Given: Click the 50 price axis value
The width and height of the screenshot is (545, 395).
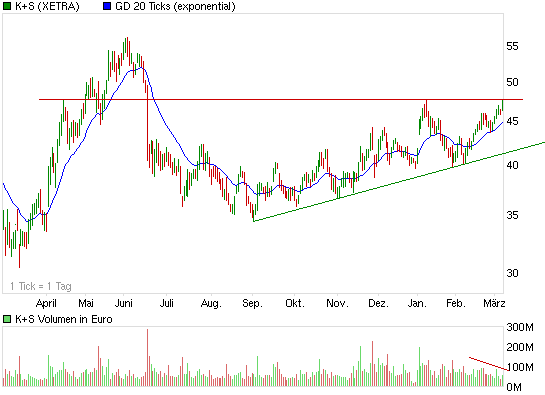Looking at the screenshot, I should (x=512, y=82).
